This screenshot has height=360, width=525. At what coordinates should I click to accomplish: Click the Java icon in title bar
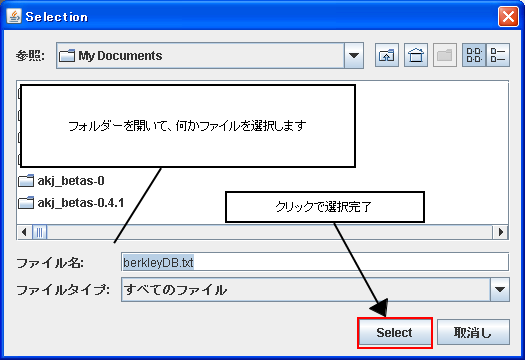click(x=14, y=16)
